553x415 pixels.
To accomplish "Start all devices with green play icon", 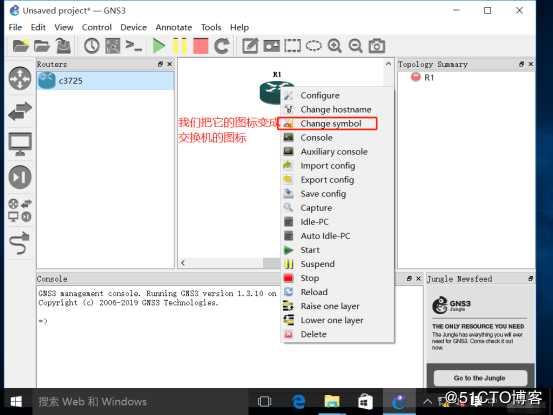I will tap(158, 46).
